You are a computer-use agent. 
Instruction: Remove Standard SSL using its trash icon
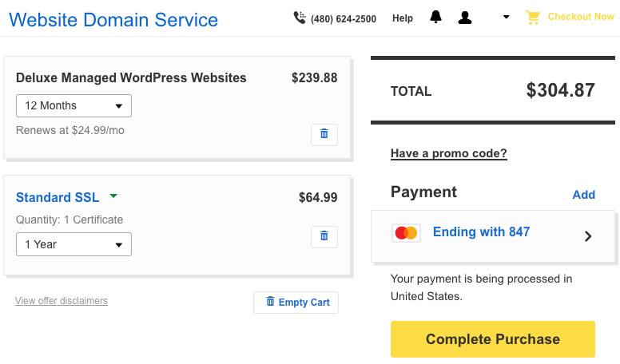click(x=324, y=237)
